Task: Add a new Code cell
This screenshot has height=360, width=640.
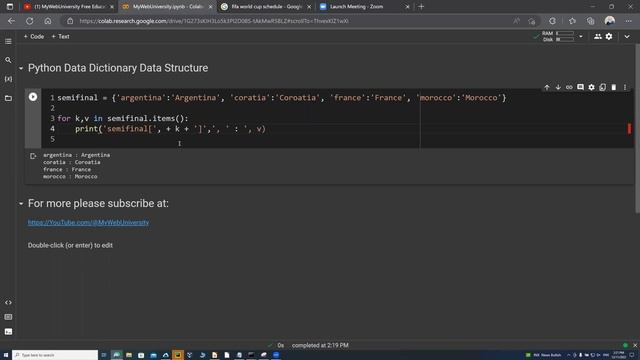Action: pos(34,36)
